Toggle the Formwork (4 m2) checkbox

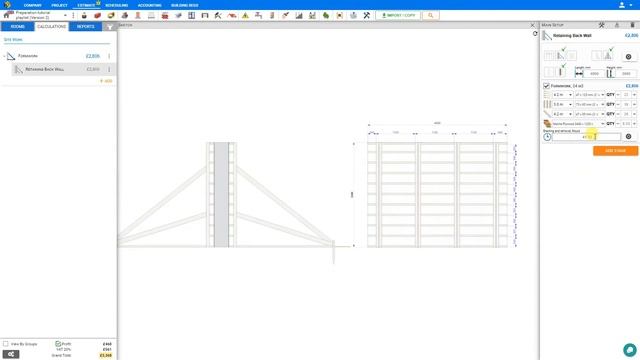pyautogui.click(x=547, y=86)
